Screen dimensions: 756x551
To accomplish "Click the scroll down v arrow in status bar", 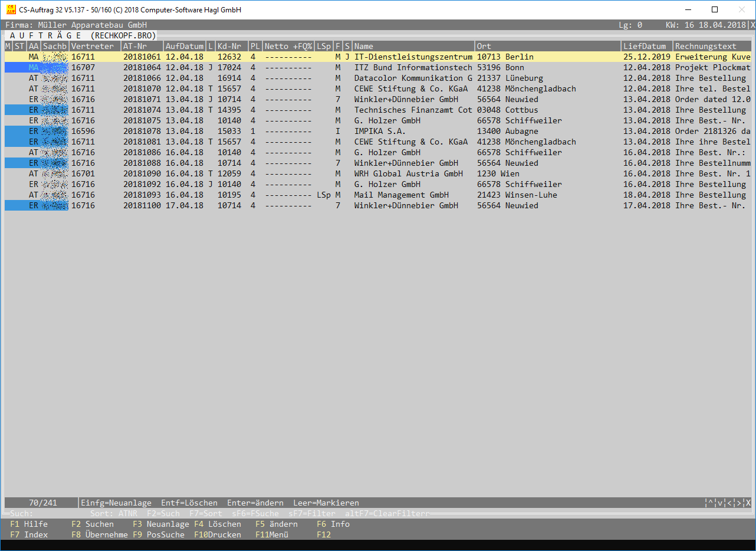I will 721,503.
